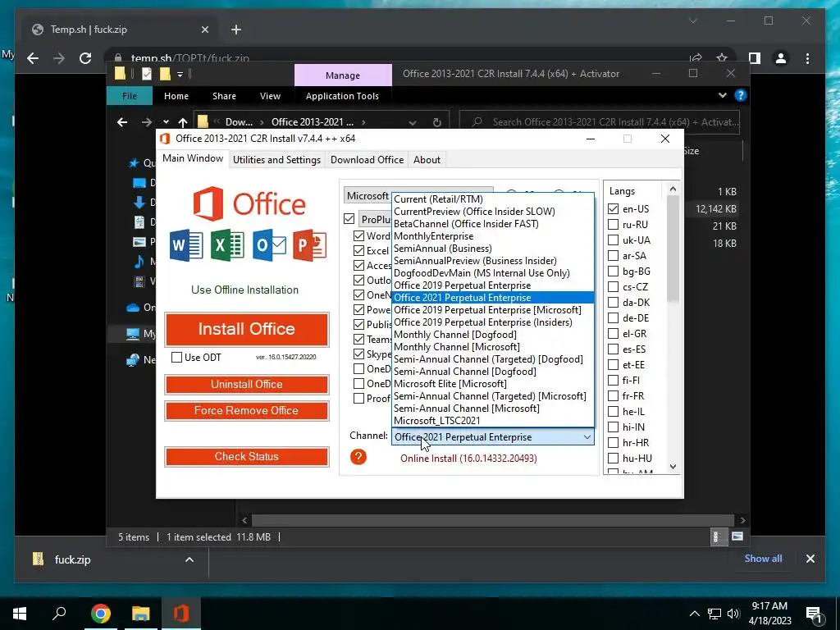Open the notification center icon
Screen dimensions: 840x630
click(x=815, y=614)
